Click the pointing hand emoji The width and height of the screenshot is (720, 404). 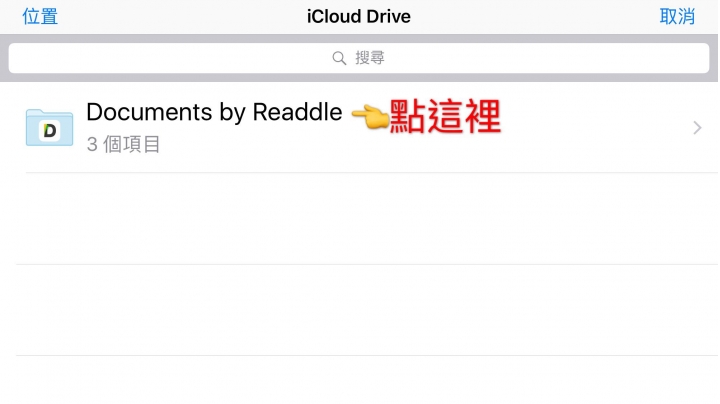[x=370, y=117]
